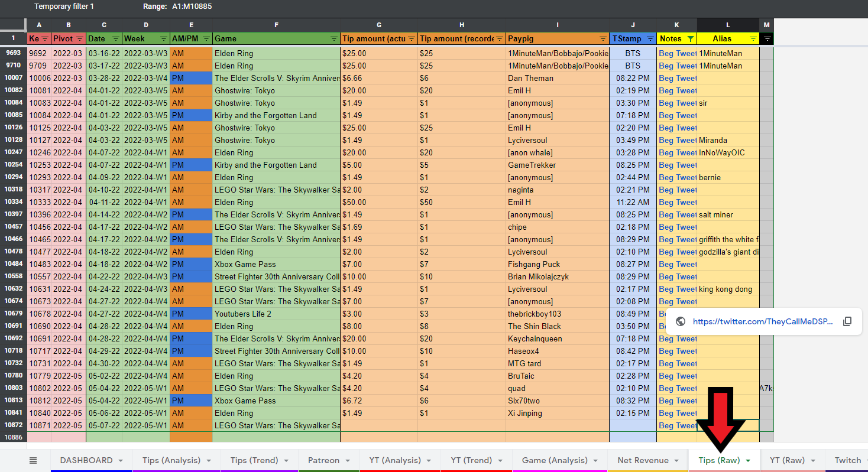Open filter icon on Tip amount (actual) header
This screenshot has width=868, height=472.
412,38
